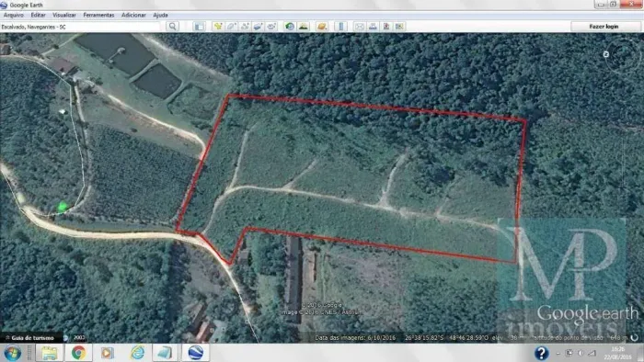The height and width of the screenshot is (362, 644).
Task: Click the search magnifier button
Action: pyautogui.click(x=173, y=27)
